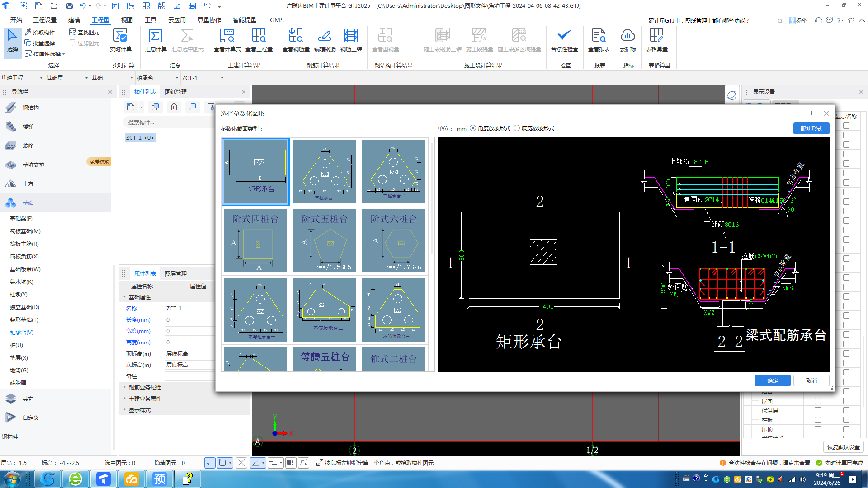Open 查看计算式 tool
The width and height of the screenshot is (868, 488).
227,40
